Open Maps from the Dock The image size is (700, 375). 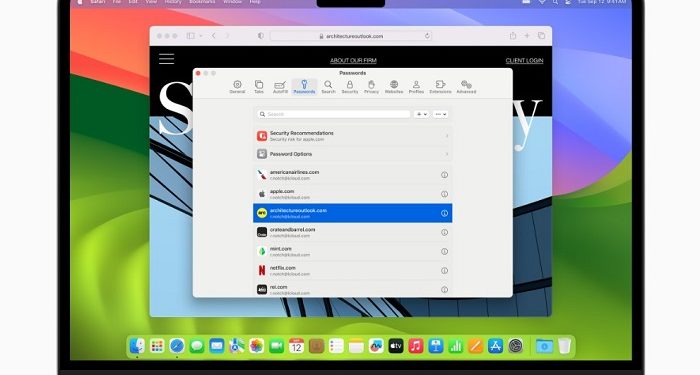237,346
